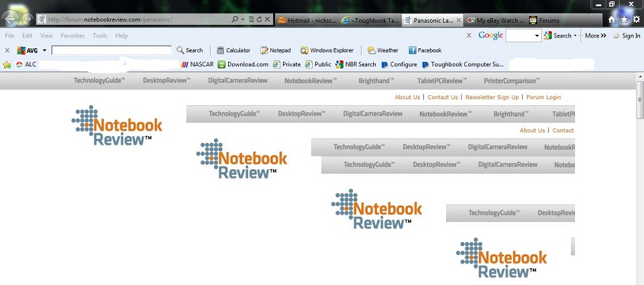
Task: Click the Google logo on the Google toolbar
Action: pos(490,36)
